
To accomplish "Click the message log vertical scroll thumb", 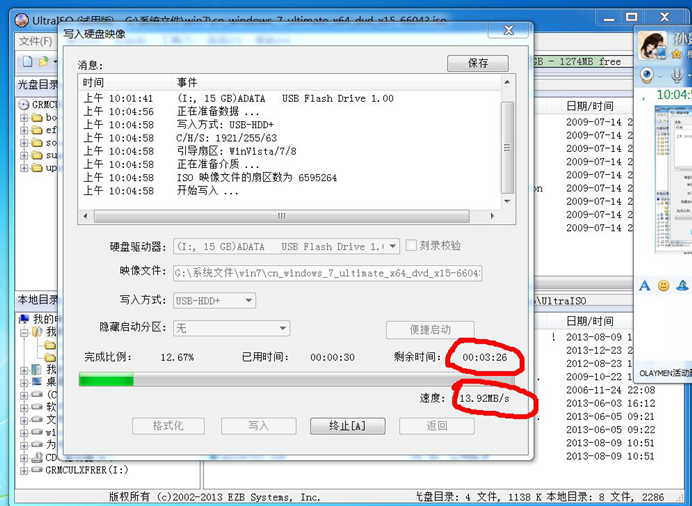I will (x=508, y=147).
